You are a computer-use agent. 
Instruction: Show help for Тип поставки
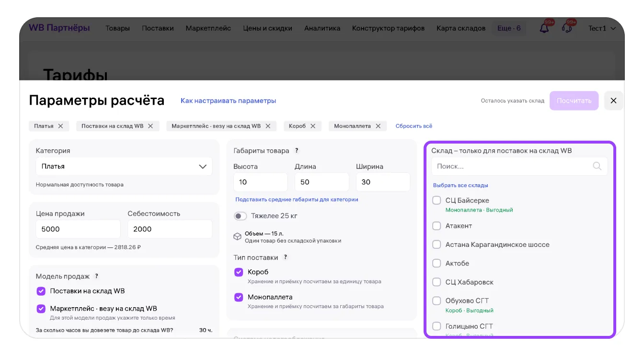point(286,257)
